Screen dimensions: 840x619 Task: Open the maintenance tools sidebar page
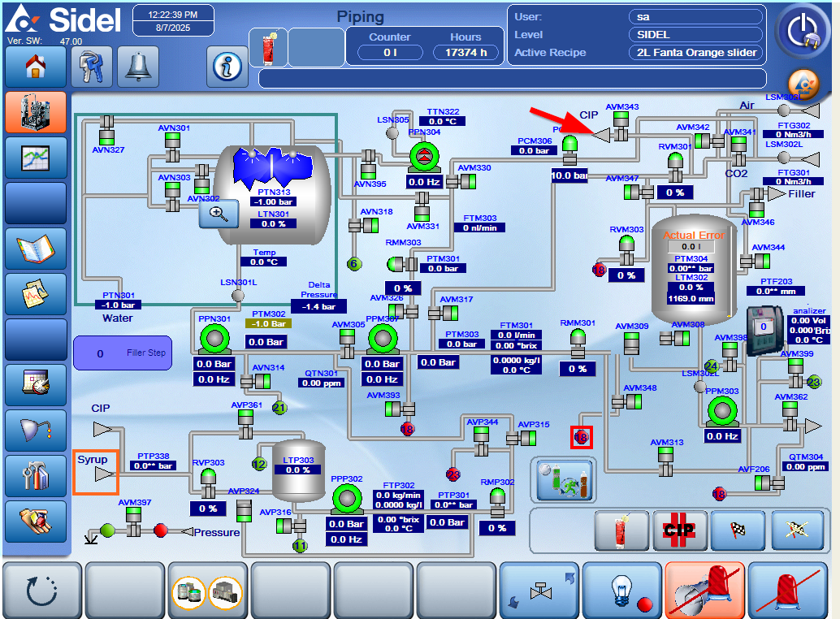tap(36, 476)
